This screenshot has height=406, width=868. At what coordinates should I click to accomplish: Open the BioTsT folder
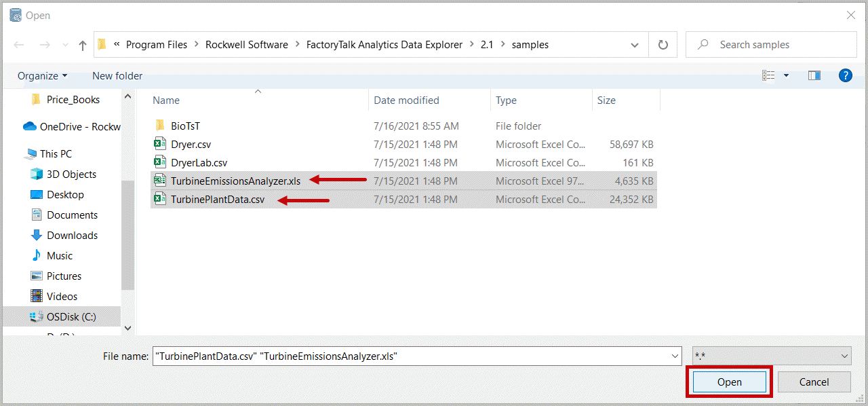click(185, 126)
